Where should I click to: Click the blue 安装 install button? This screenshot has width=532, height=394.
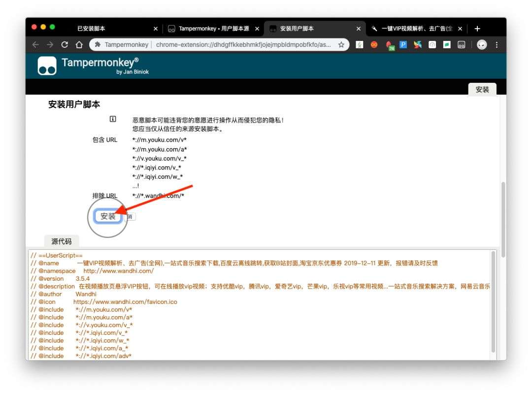(108, 216)
